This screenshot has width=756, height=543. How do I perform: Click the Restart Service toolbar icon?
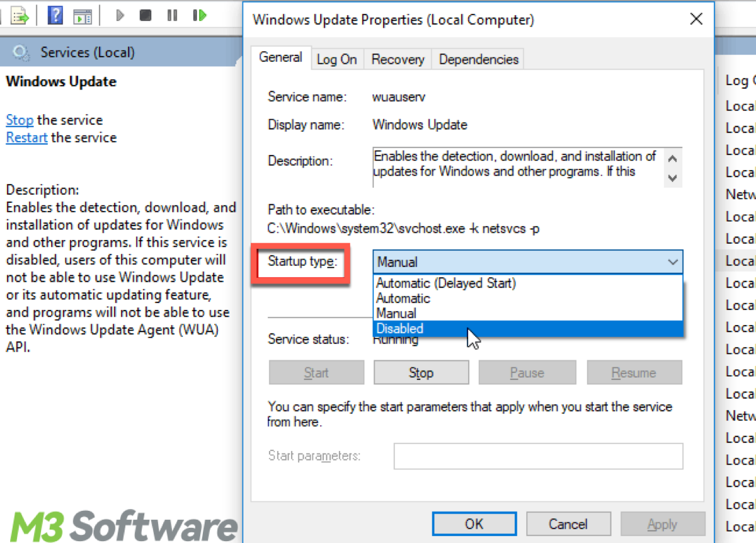[200, 15]
